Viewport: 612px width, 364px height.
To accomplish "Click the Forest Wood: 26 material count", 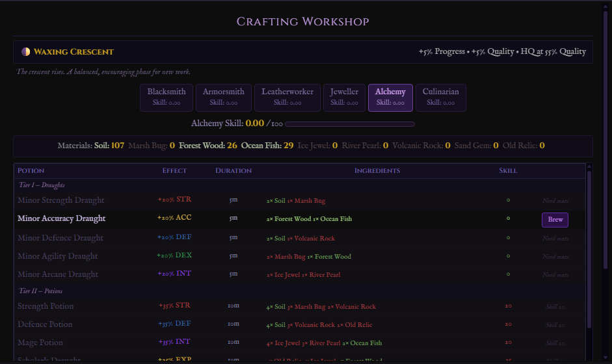I will click(208, 146).
